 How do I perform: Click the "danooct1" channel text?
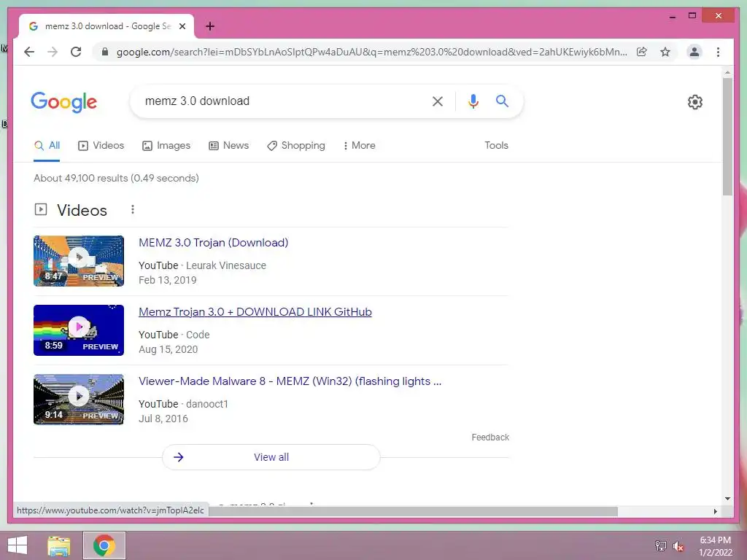206,404
